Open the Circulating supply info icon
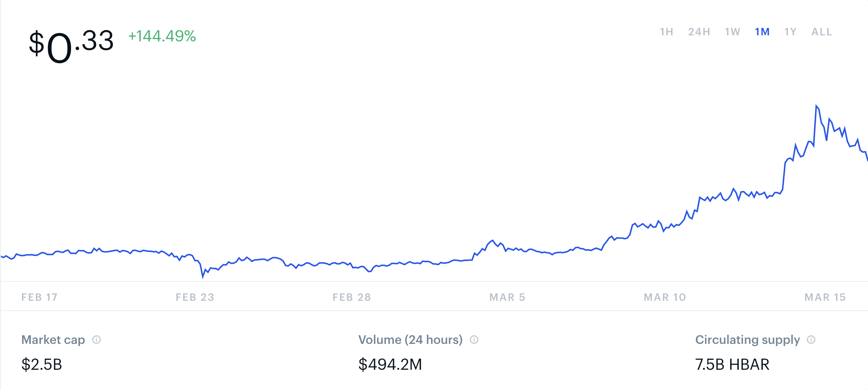Image resolution: width=868 pixels, height=390 pixels. point(811,340)
